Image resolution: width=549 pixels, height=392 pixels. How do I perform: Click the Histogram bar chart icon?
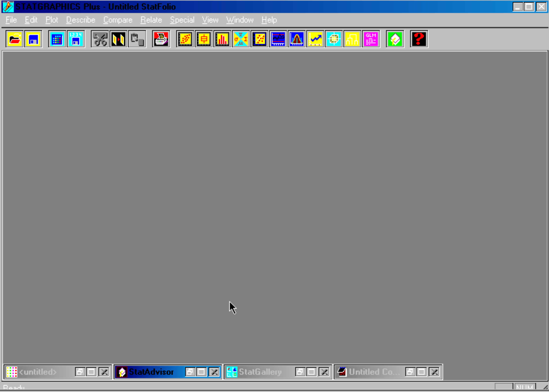click(222, 39)
